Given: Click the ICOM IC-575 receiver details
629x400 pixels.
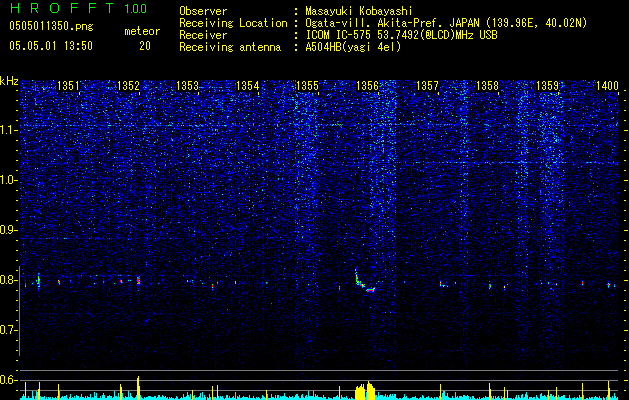Looking at the screenshot, I should [402, 35].
